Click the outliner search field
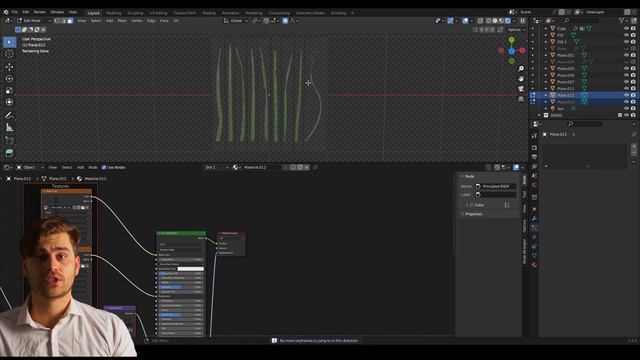The width and height of the screenshot is (640, 360). pos(582,20)
